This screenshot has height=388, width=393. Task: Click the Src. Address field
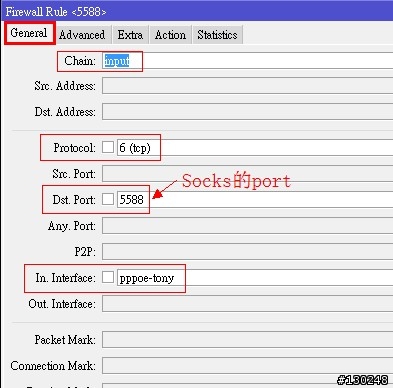(247, 86)
